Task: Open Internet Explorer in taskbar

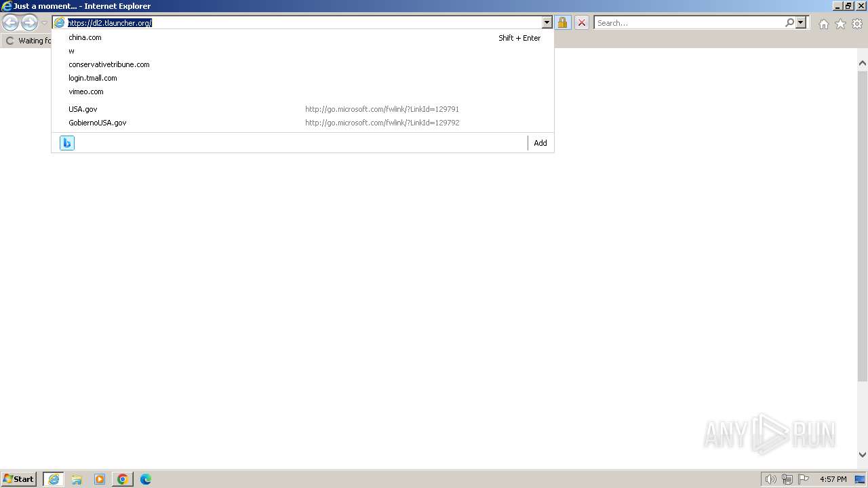Action: coord(54,479)
